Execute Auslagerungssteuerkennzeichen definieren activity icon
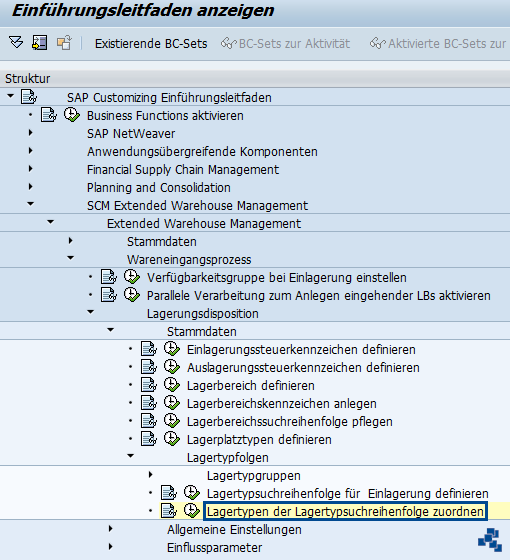Image resolution: width=510 pixels, height=560 pixels. pyautogui.click(x=172, y=366)
